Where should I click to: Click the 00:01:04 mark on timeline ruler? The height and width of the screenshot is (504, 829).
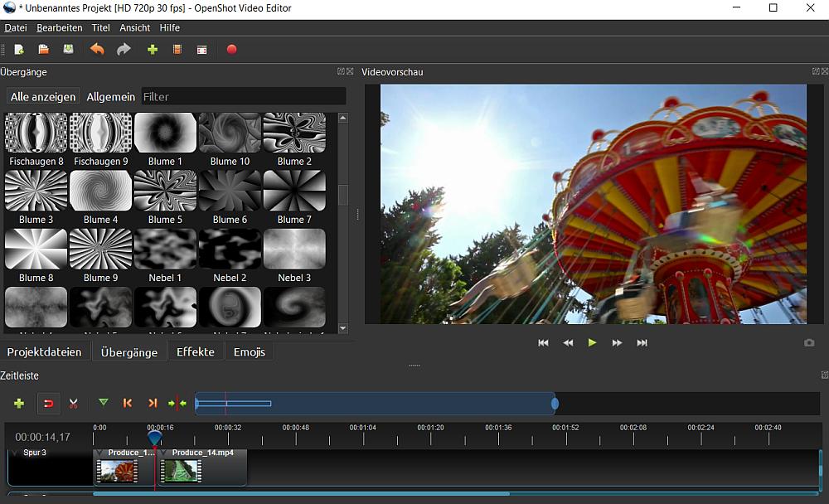click(363, 427)
